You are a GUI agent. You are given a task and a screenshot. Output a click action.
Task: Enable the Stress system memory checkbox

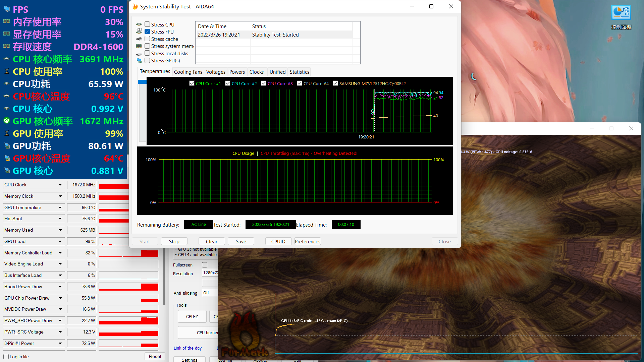[x=147, y=46]
